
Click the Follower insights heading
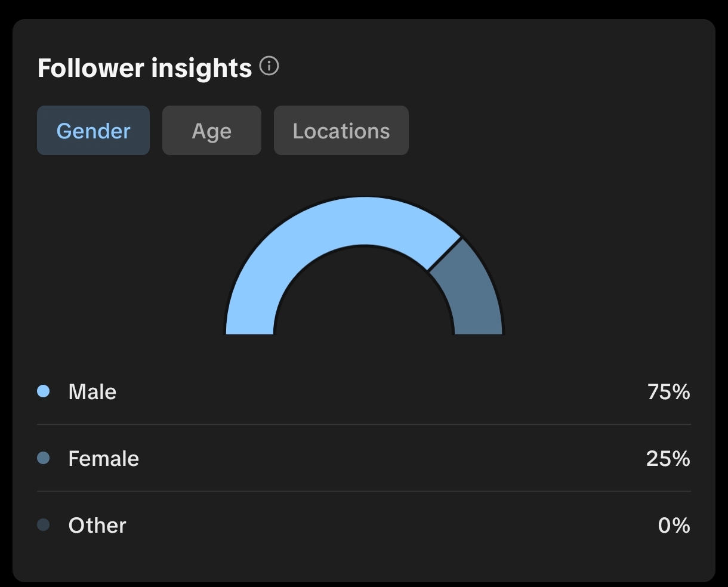click(144, 68)
